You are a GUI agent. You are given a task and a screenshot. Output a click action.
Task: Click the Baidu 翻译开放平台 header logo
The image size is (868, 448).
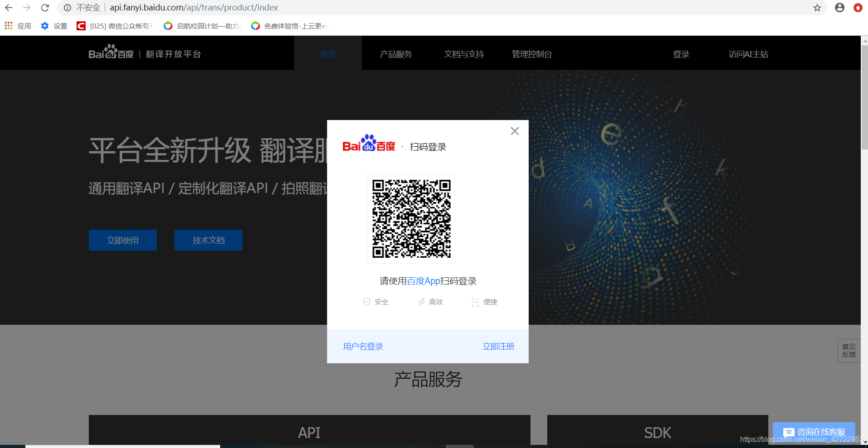145,53
